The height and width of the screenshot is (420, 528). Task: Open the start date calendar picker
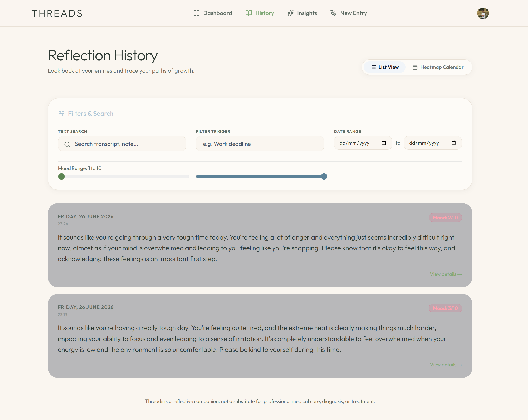(x=384, y=143)
